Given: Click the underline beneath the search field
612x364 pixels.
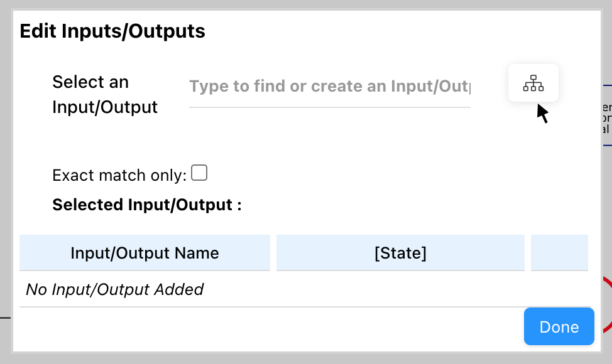Looking at the screenshot, I should pos(330,107).
